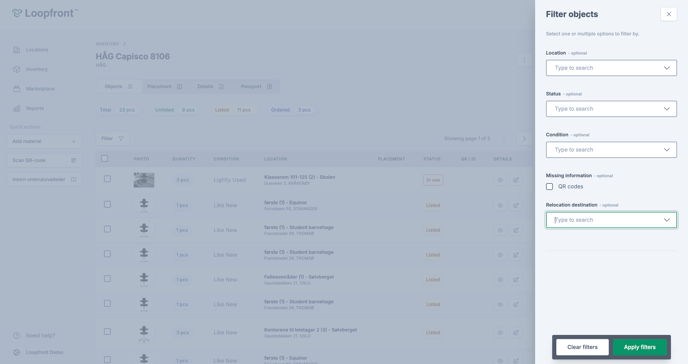The image size is (688, 364).
Task: Click the Filter button with funnel icon
Action: pos(112,139)
